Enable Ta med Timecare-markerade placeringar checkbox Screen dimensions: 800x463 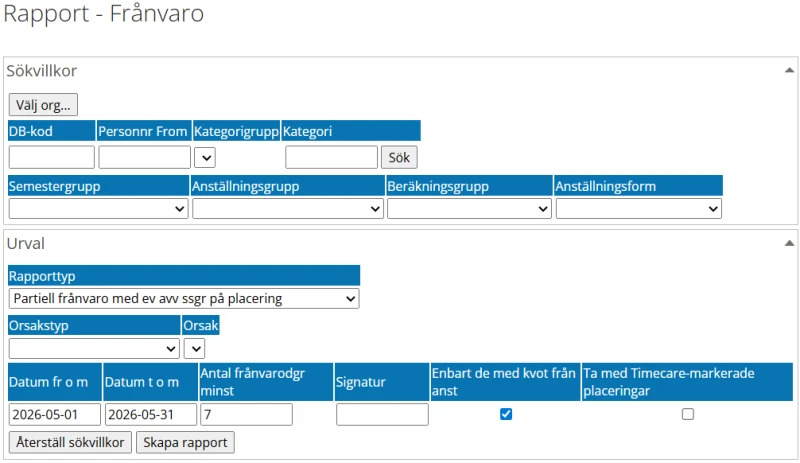(x=688, y=414)
